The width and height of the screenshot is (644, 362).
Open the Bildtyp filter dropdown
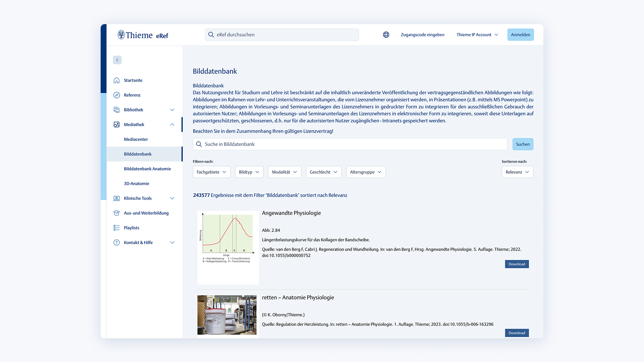tap(249, 172)
